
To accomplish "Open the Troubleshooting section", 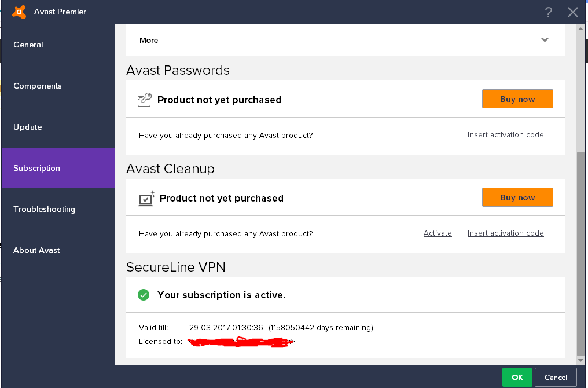I will (x=44, y=209).
